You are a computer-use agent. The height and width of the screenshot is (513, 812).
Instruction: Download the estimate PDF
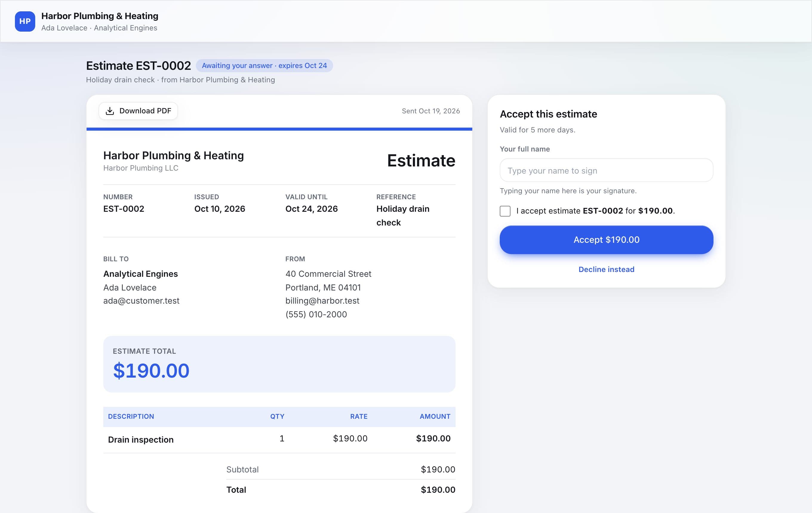138,111
